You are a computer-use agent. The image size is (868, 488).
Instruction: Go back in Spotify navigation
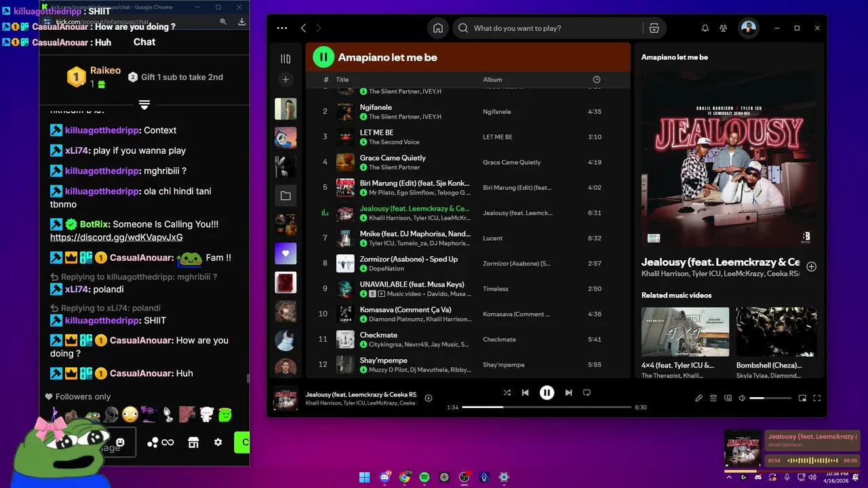[303, 28]
